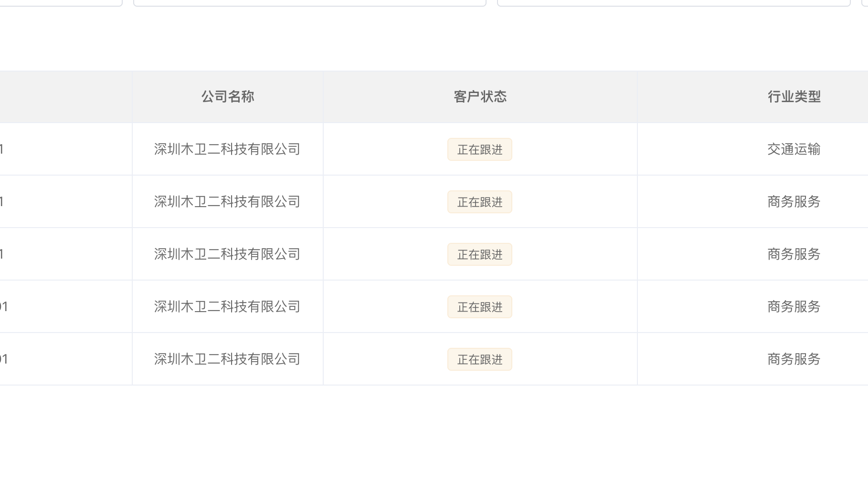Click the second row's 正在跟进 tag
The height and width of the screenshot is (501, 868).
click(x=480, y=202)
